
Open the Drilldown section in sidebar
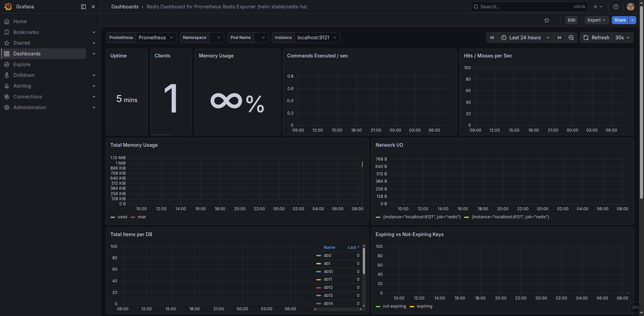24,75
